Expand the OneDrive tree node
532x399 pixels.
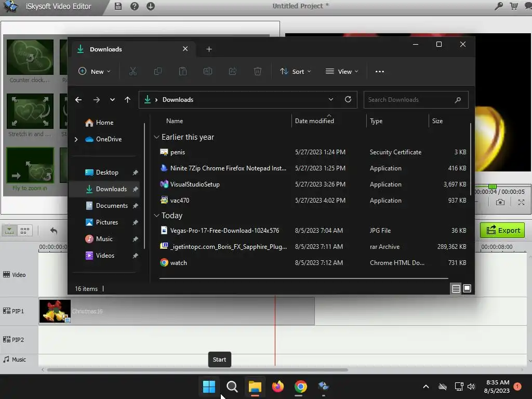click(x=76, y=139)
